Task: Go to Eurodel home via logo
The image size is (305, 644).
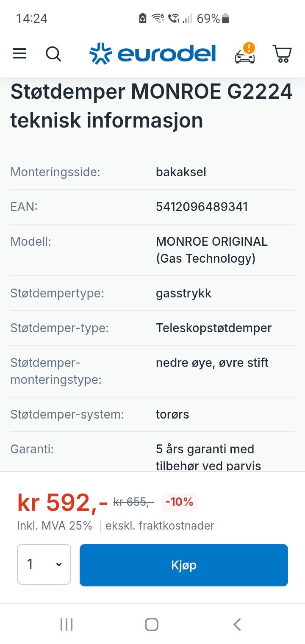Action: [152, 54]
